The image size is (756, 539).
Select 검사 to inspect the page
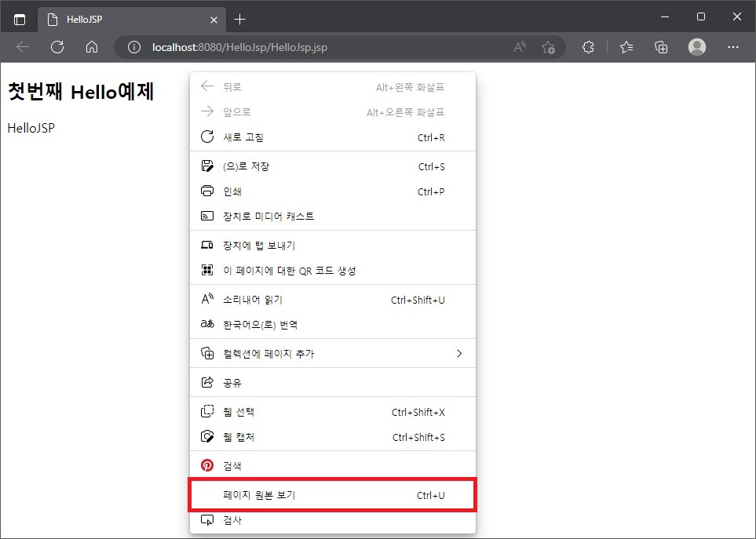tap(333, 520)
